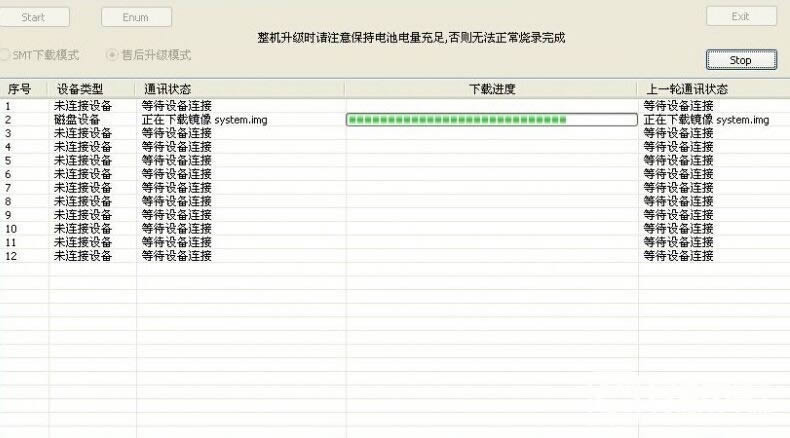Viewport: 790px width, 438px height.
Task: Click the Enum button
Action: (x=136, y=17)
